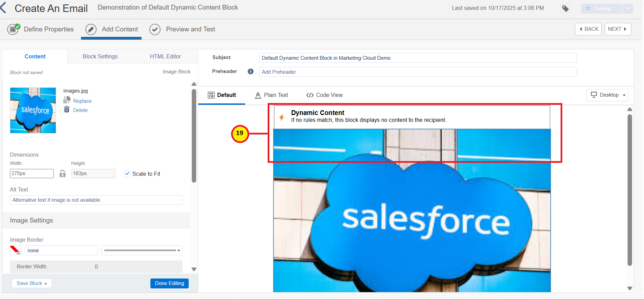This screenshot has width=644, height=300.
Task: Click the Done Editing button
Action: coord(169,283)
